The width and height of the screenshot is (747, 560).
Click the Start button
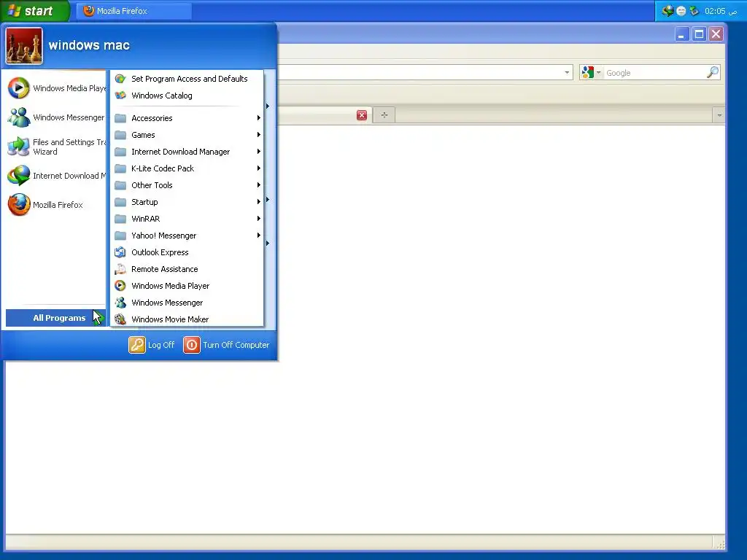(x=35, y=10)
